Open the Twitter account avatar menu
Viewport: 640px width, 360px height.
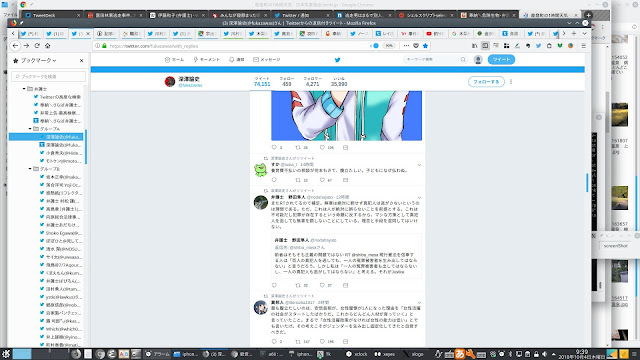click(x=478, y=60)
